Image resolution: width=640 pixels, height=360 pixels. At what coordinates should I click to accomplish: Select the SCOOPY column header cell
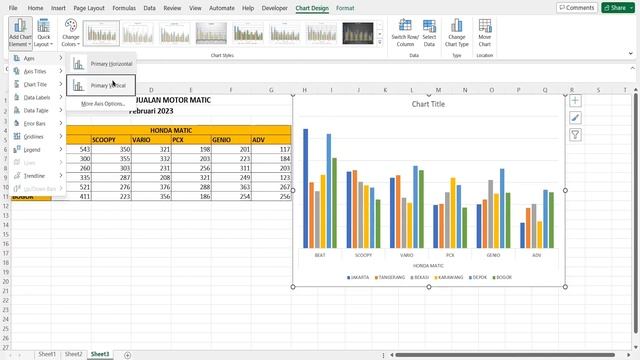pyautogui.click(x=111, y=140)
